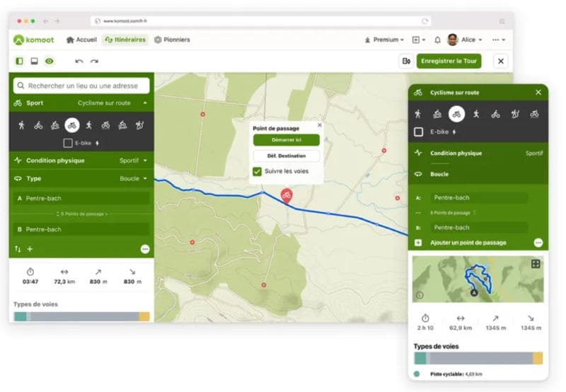The width and height of the screenshot is (566, 392).
Task: Select running sport in left panel
Action: 89,125
